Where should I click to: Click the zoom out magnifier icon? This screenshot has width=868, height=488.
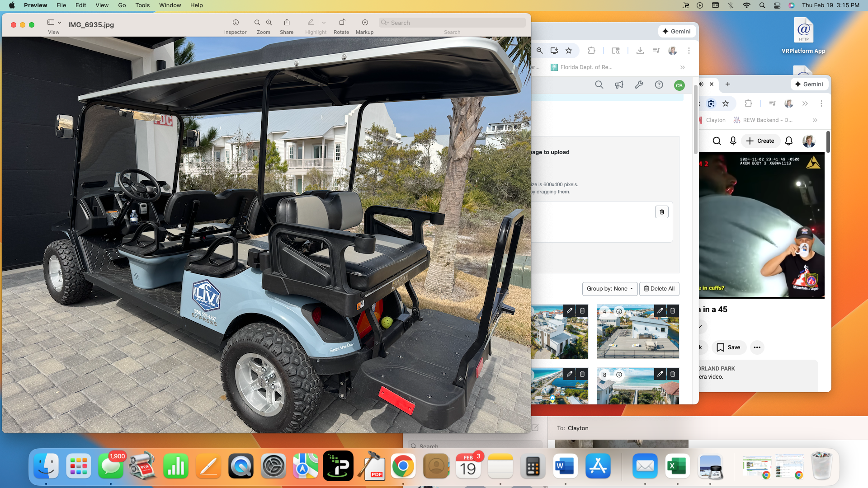pyautogui.click(x=257, y=23)
